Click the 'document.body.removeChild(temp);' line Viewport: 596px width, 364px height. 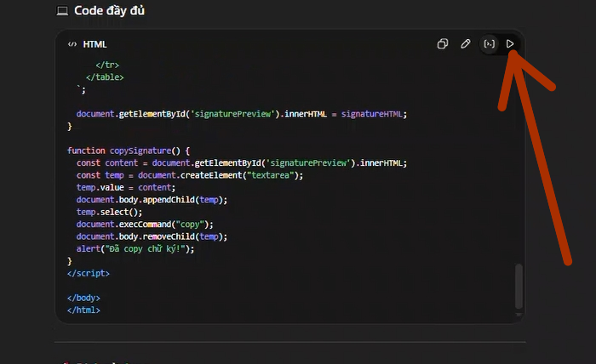click(152, 236)
